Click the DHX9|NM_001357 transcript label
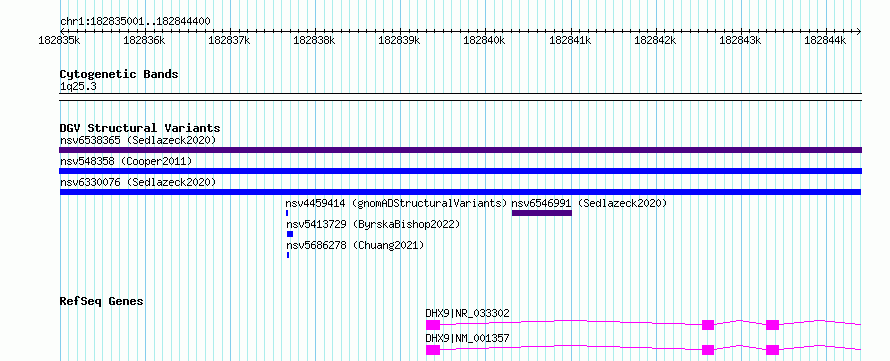Screen dimensions: 890x361 [x=468, y=338]
